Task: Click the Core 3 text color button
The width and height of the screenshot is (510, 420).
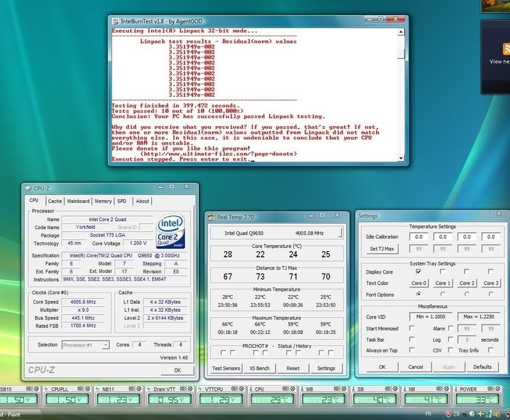Action: click(x=491, y=283)
